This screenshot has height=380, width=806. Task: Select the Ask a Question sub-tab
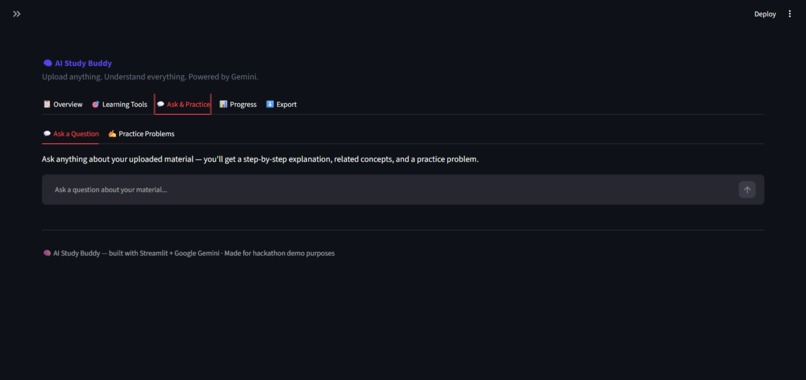click(71, 134)
